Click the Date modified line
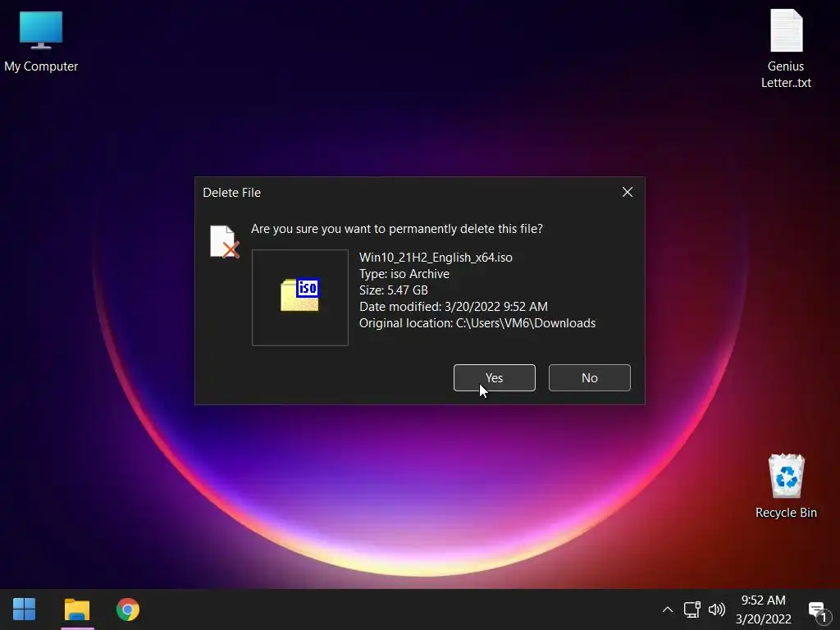Image resolution: width=840 pixels, height=630 pixels. pyautogui.click(x=453, y=307)
